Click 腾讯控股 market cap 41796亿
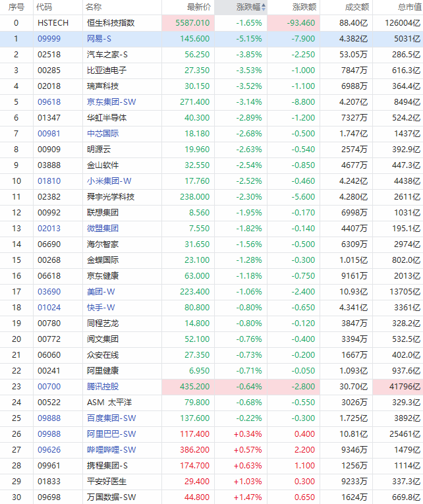This screenshot has width=423, height=504. pos(398,386)
